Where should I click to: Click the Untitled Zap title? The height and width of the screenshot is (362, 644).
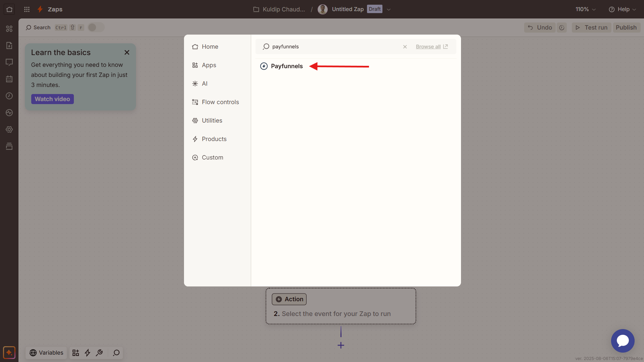coord(348,9)
